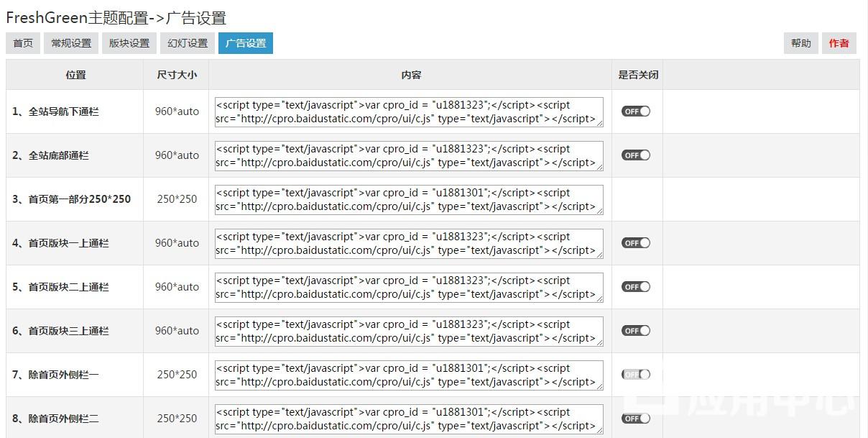Toggle the OFF switch for 除首页外侧栏一
868x438 pixels.
pyautogui.click(x=636, y=375)
